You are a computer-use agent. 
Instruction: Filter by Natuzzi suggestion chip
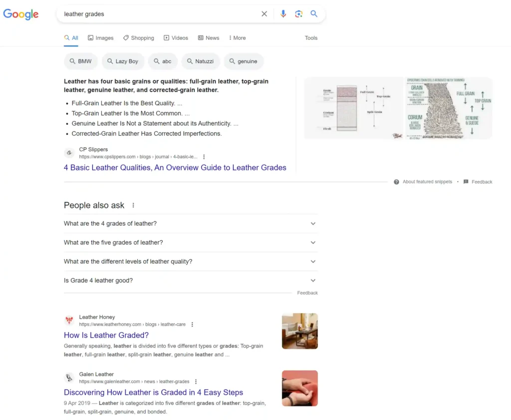(201, 61)
